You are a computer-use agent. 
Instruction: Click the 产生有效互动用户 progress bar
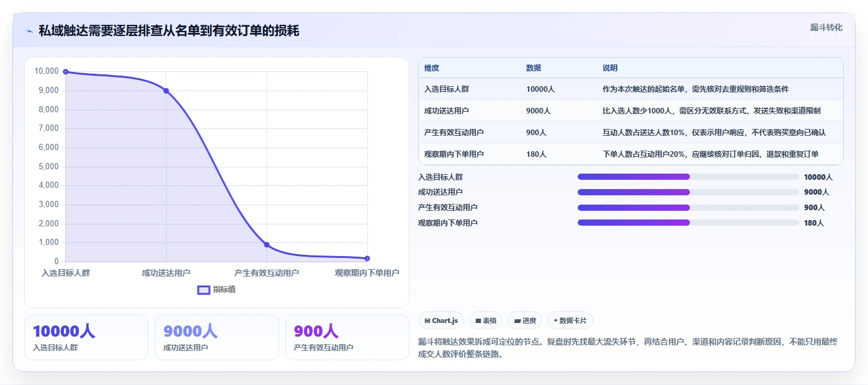point(688,208)
